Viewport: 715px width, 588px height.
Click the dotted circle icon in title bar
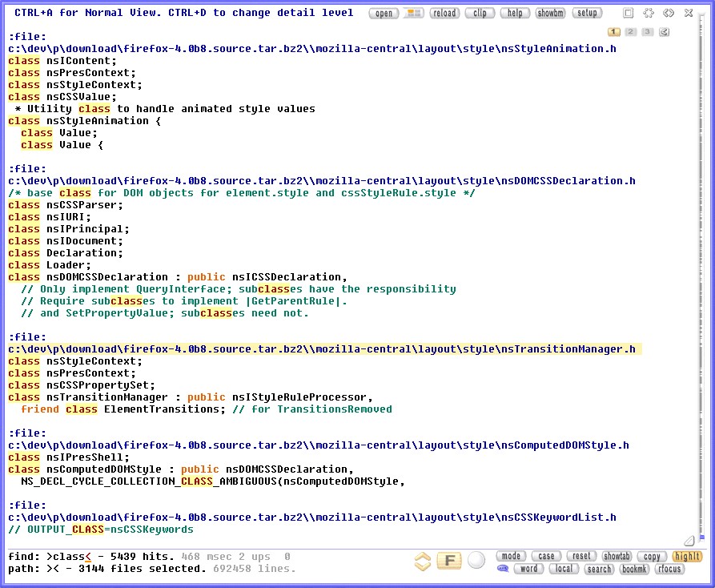[649, 14]
